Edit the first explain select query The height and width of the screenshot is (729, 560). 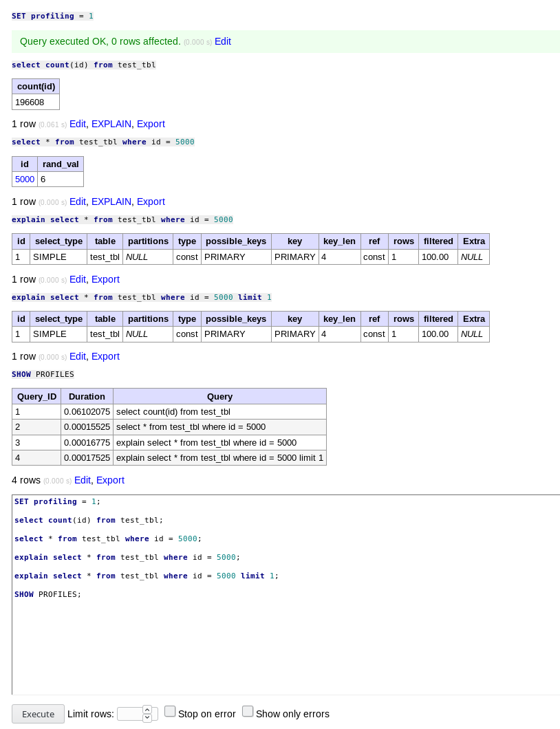[x=78, y=279]
